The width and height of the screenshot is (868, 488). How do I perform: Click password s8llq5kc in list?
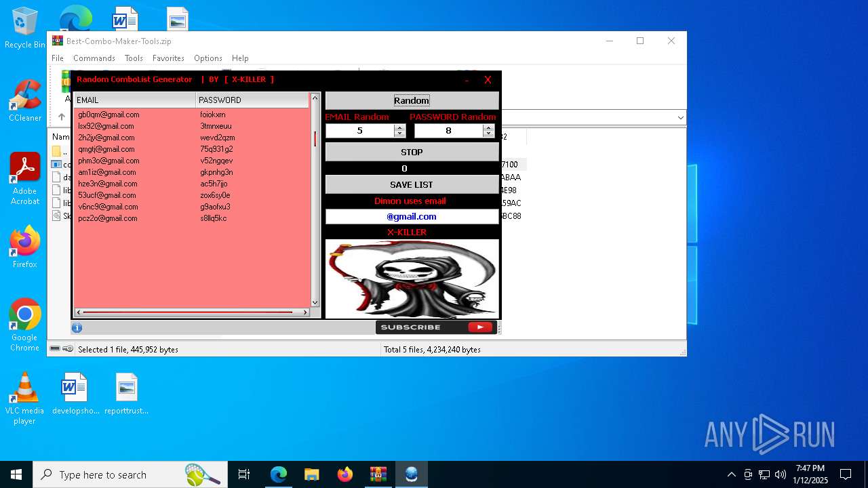point(214,218)
